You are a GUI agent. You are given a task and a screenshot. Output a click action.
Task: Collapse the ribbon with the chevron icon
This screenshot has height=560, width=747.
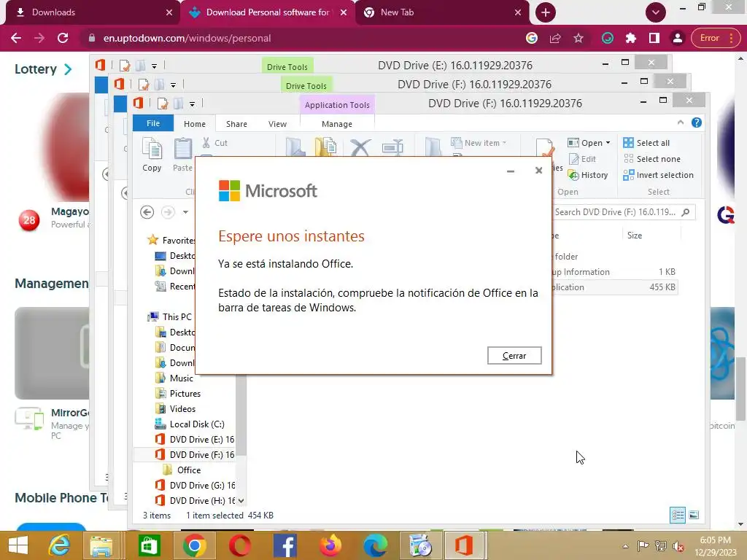click(681, 122)
